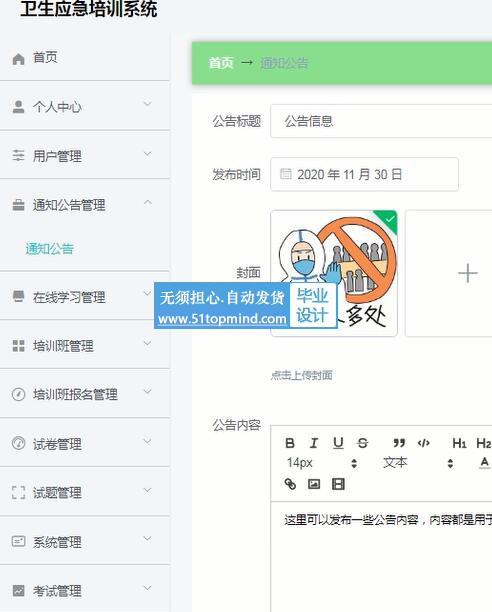Image resolution: width=492 pixels, height=612 pixels.
Task: Insert a hyperlink with the link icon
Action: [290, 484]
